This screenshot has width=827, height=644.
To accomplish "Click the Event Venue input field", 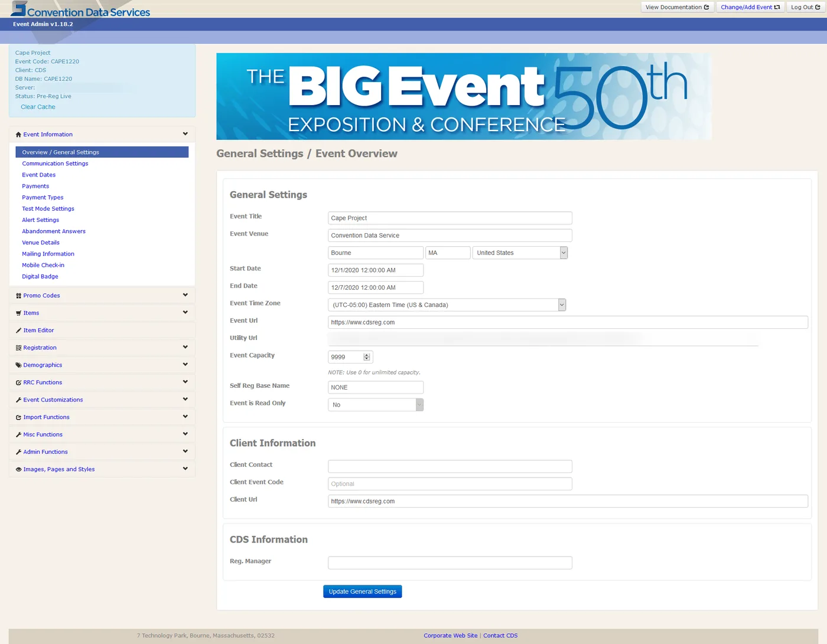I will [x=450, y=236].
